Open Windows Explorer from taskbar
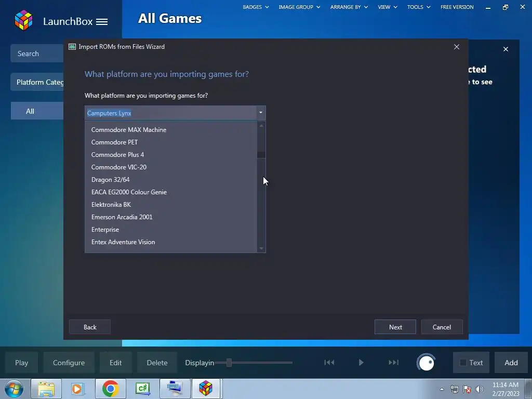The image size is (532, 399). tap(46, 389)
